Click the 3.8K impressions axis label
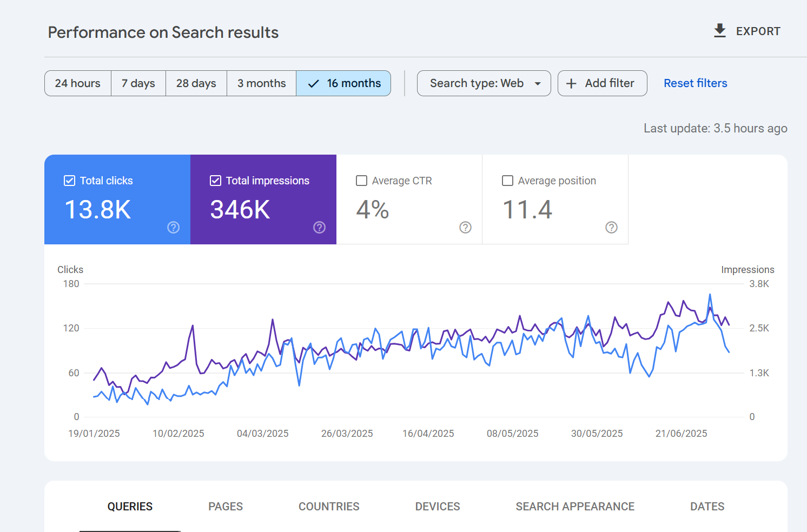The image size is (807, 532). (759, 284)
